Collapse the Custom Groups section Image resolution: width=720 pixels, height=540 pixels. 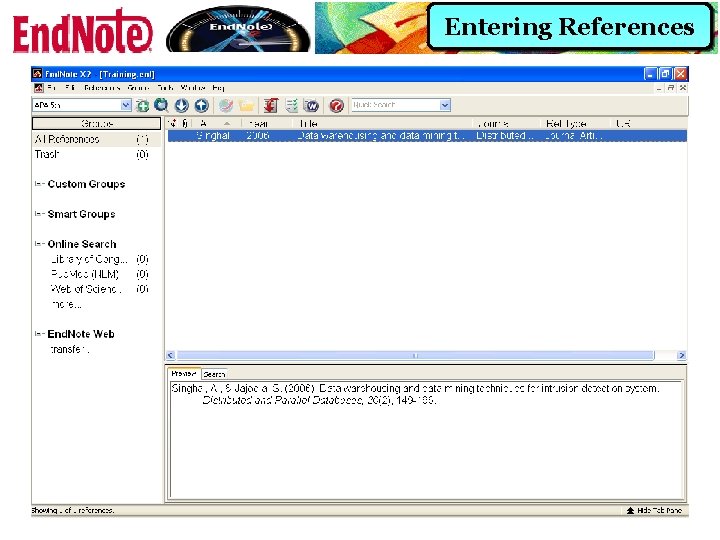pyautogui.click(x=39, y=184)
